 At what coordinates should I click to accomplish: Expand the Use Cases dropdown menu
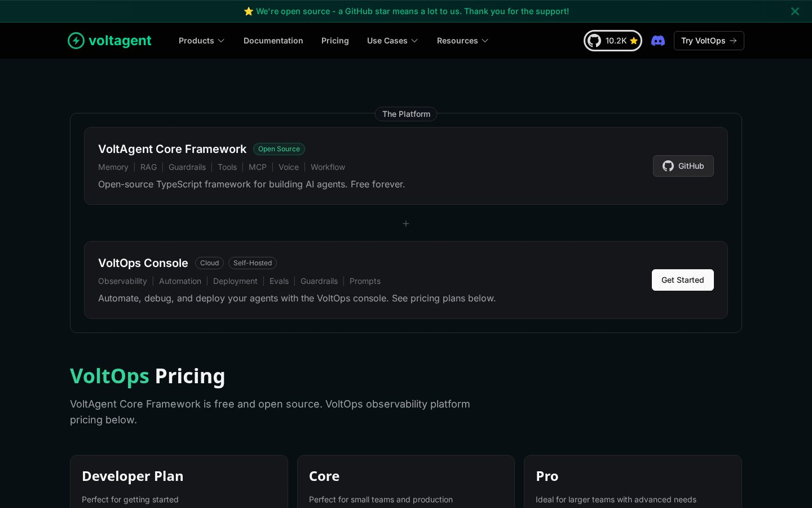[x=392, y=41]
